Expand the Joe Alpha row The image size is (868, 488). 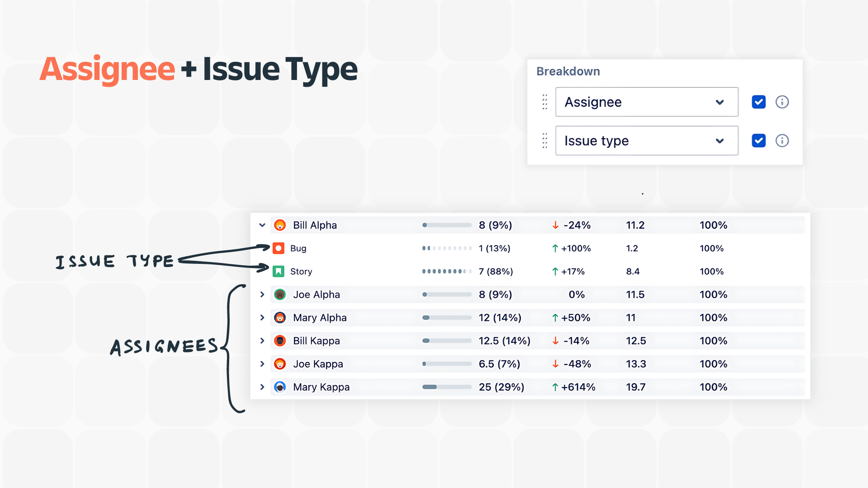tap(262, 294)
